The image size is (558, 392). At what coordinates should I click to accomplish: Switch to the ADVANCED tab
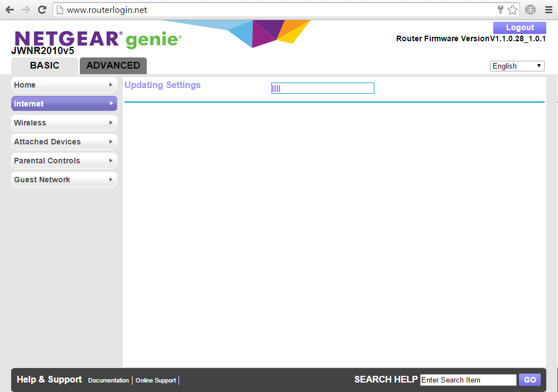(113, 66)
